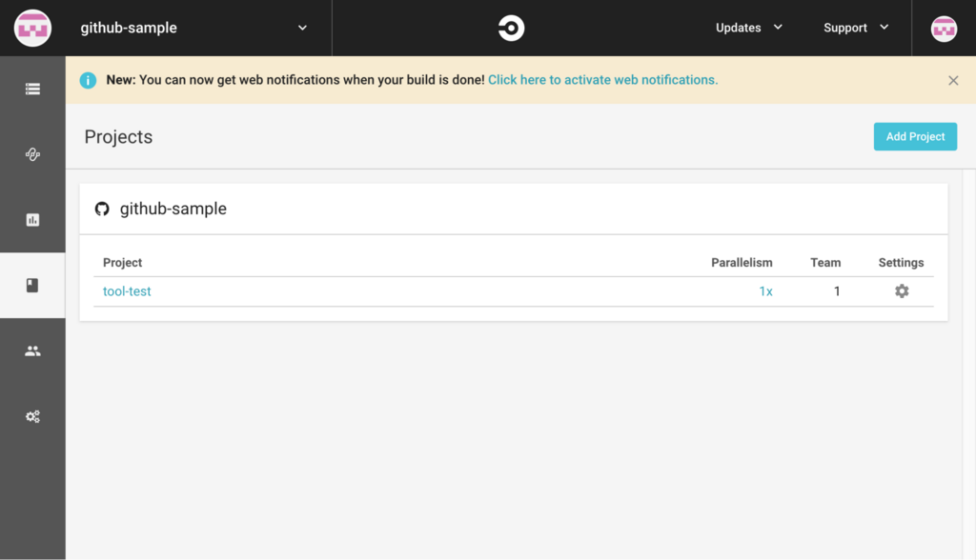The height and width of the screenshot is (560, 976).
Task: Dismiss the web notifications banner
Action: tap(953, 80)
